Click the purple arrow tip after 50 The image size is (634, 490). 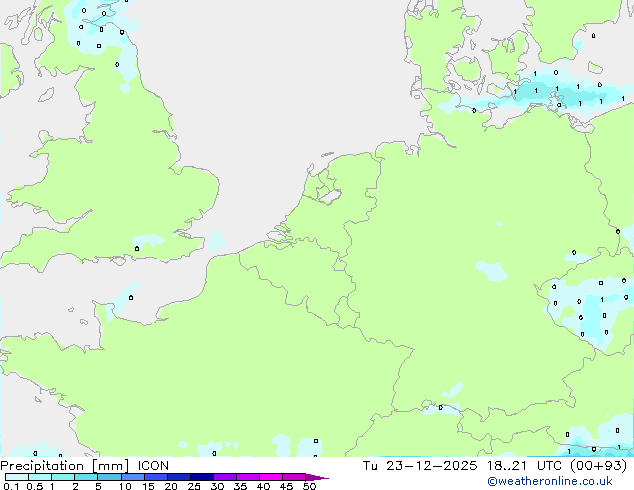317,477
